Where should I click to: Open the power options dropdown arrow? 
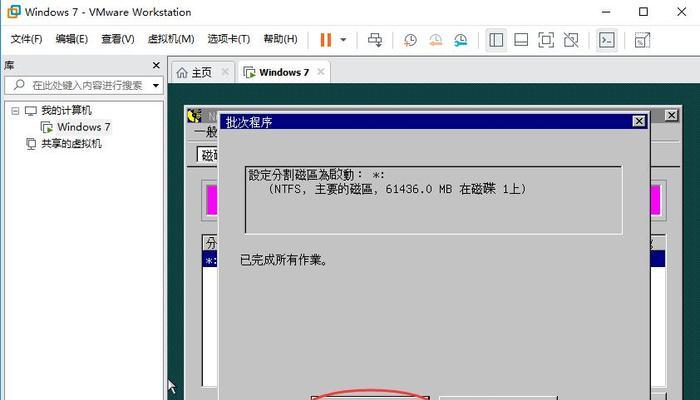coord(343,40)
